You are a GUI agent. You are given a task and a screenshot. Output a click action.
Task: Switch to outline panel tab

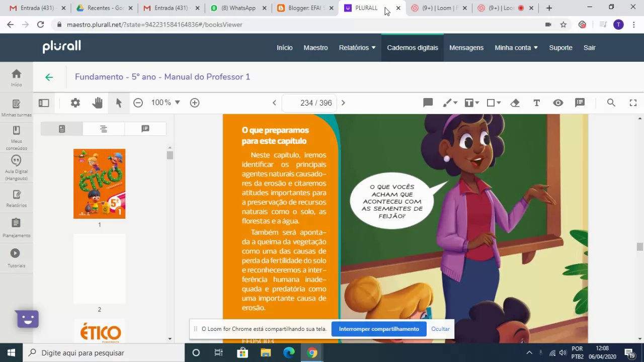click(103, 129)
